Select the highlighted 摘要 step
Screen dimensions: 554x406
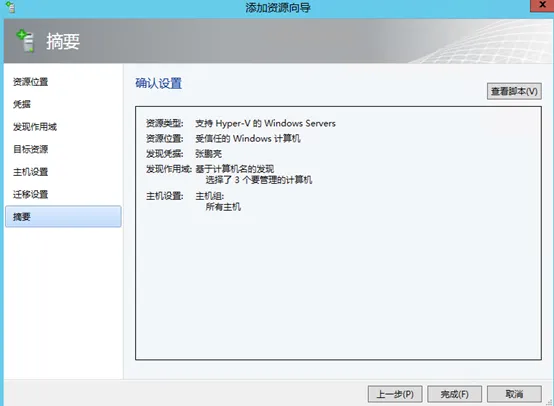coord(63,216)
